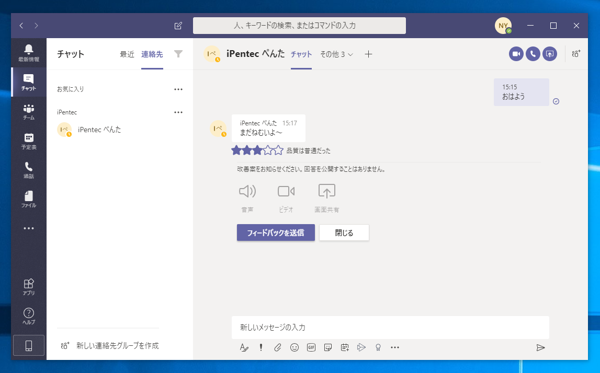Open the Calls phone icon in sidebar
This screenshot has height=373, width=600.
(x=29, y=169)
